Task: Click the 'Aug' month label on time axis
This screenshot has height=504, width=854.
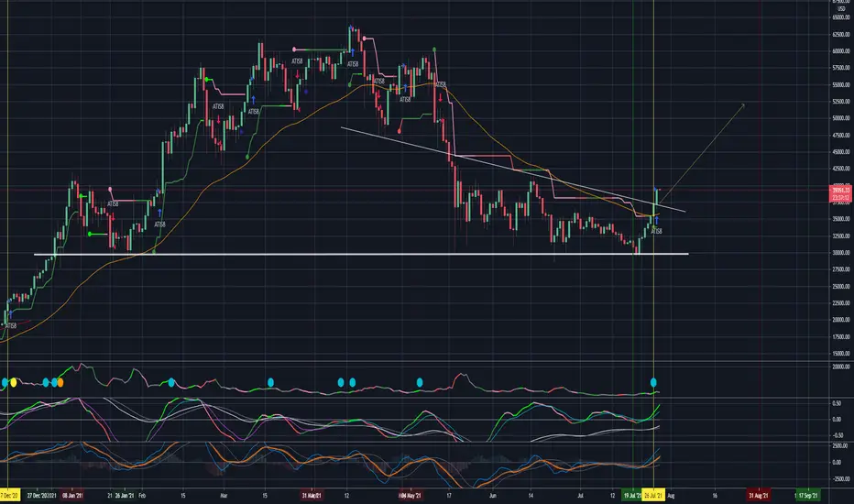Action: pyautogui.click(x=671, y=496)
